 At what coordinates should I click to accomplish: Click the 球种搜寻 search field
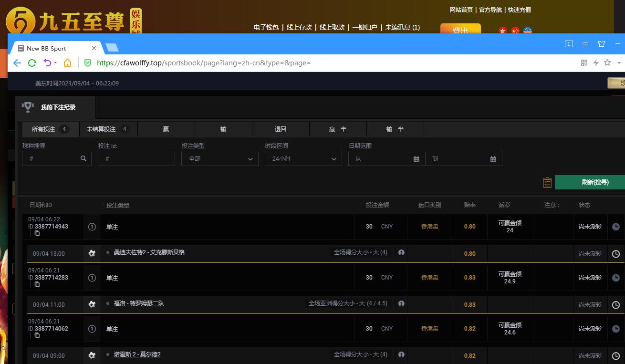[x=52, y=159]
